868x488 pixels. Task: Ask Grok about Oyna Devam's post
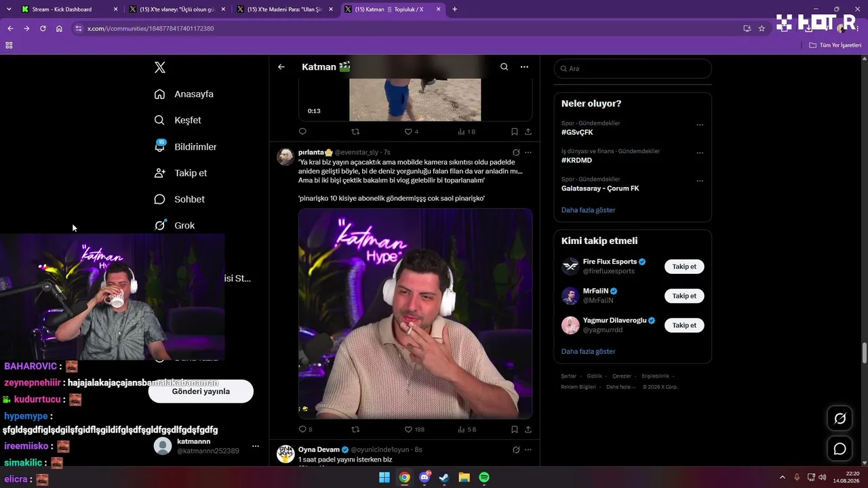point(516,449)
